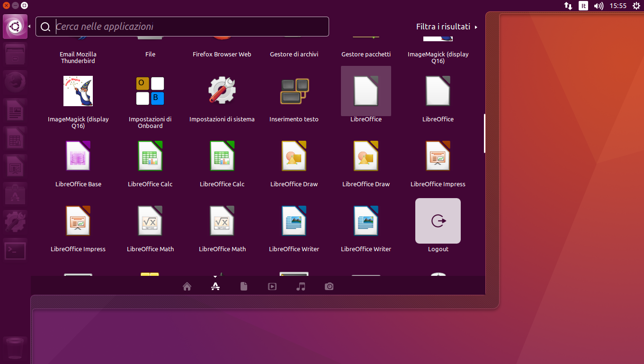This screenshot has height=364, width=644.
Task: Click the Logout label text
Action: [438, 249]
